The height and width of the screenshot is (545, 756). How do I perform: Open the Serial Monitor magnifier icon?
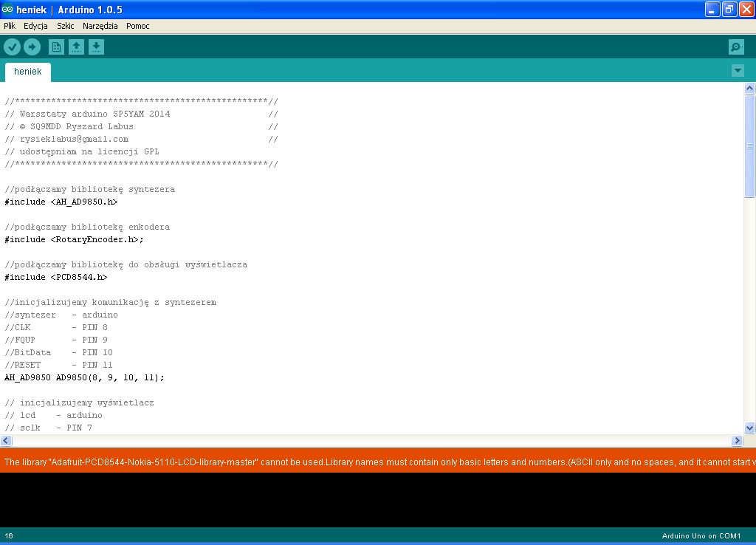pos(736,47)
